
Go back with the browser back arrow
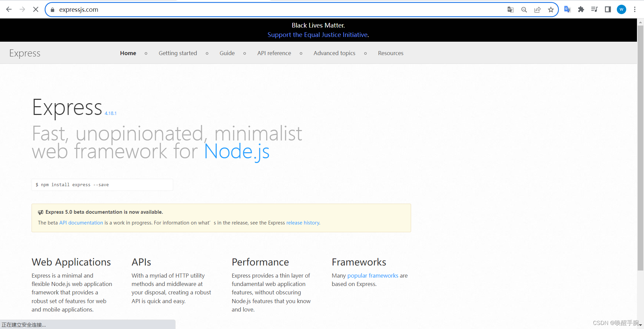point(9,9)
